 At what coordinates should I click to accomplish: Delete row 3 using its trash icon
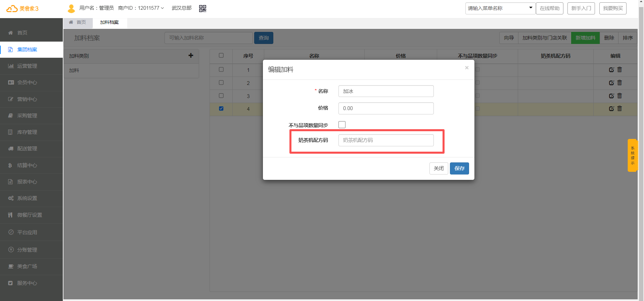tap(619, 96)
